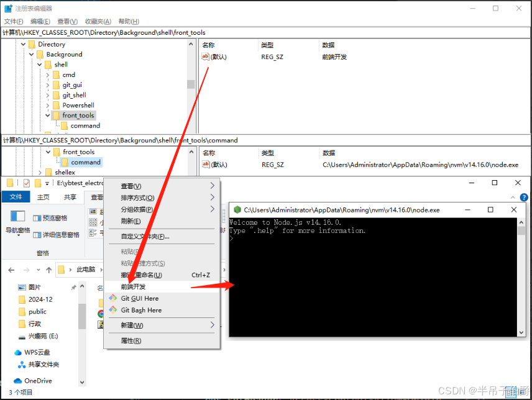Collapse the Explorer ribbon with chevron
Viewport: 532px width, 400px height.
click(x=513, y=198)
